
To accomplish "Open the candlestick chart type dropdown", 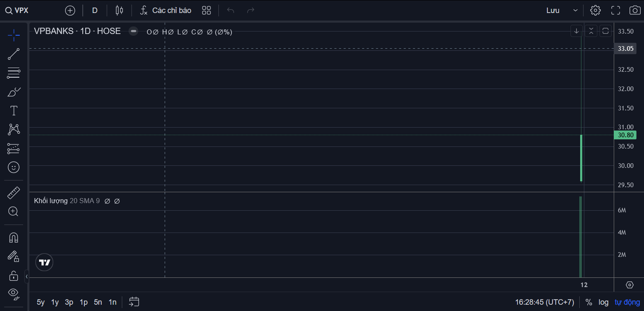I will [x=120, y=10].
